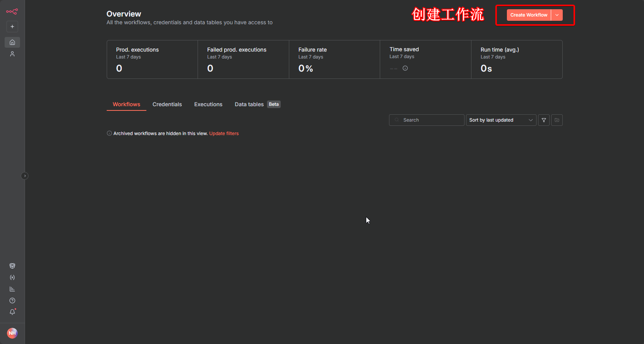Open the Help question mark icon
Viewport: 644px width, 344px height.
click(x=12, y=301)
